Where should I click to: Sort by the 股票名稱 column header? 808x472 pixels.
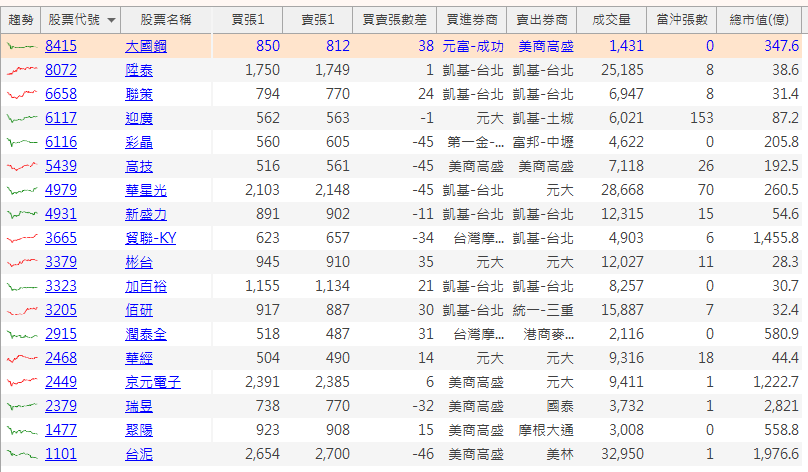pyautogui.click(x=166, y=20)
